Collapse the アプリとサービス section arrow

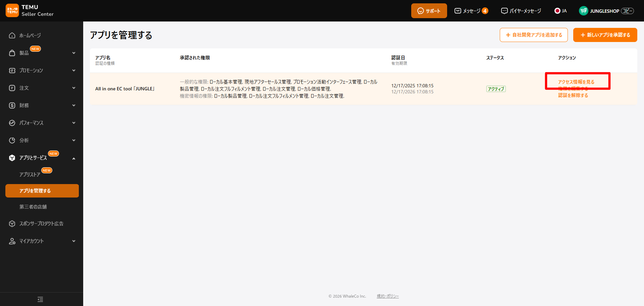(74, 158)
